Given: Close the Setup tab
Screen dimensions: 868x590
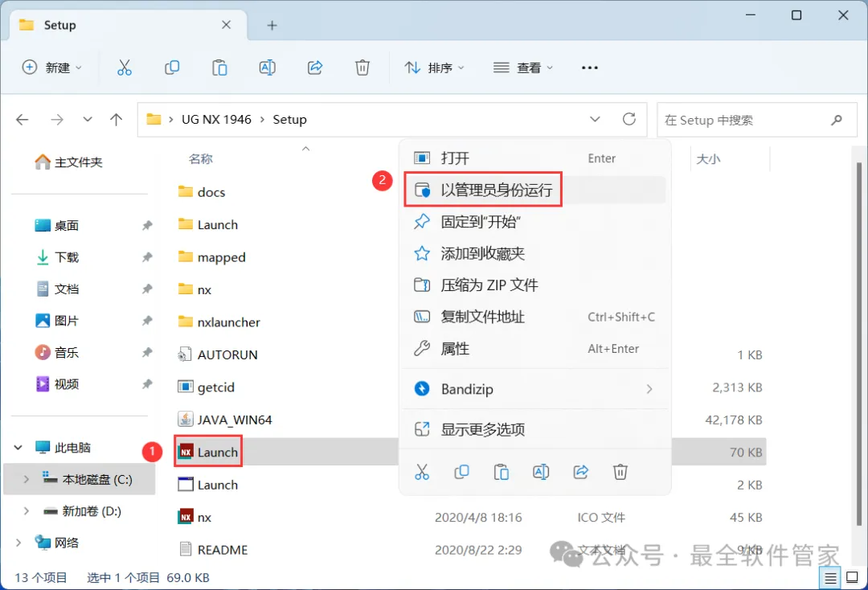Looking at the screenshot, I should click(227, 25).
